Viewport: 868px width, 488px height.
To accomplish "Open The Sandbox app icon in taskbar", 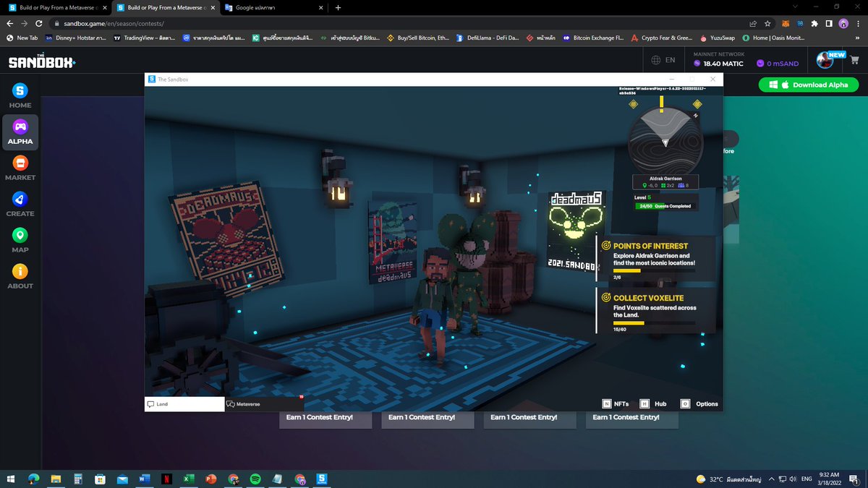I will coord(322,479).
